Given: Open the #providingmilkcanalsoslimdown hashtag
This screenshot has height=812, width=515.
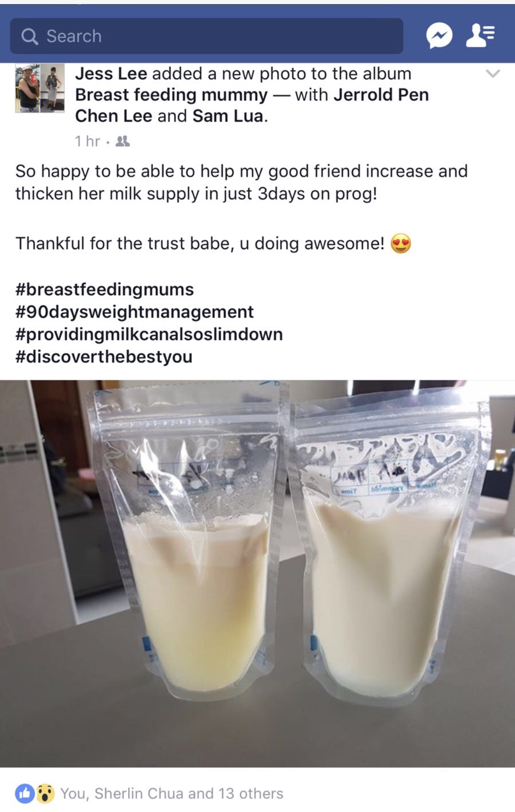Looking at the screenshot, I should tap(149, 335).
